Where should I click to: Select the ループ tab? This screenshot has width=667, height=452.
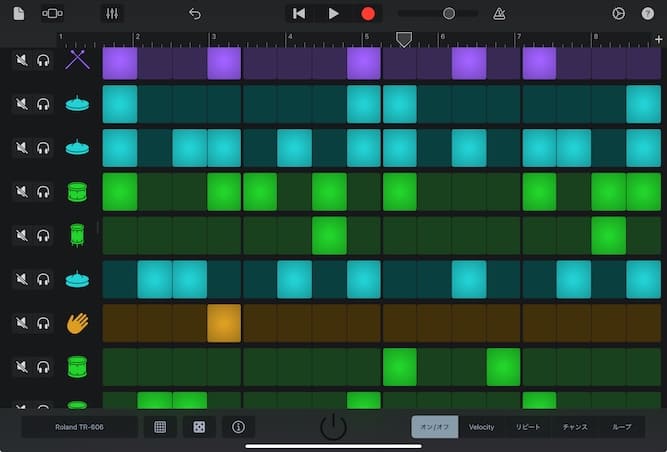(621, 427)
